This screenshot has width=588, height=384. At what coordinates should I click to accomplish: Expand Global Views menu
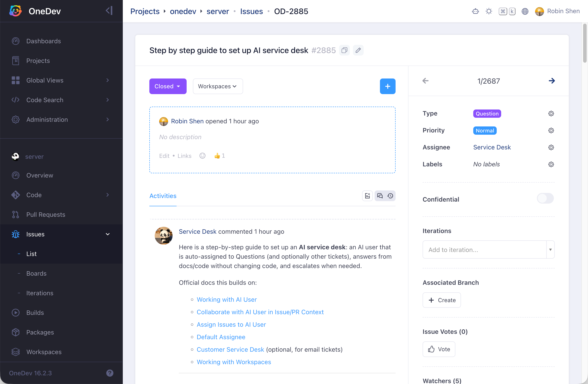pos(61,80)
